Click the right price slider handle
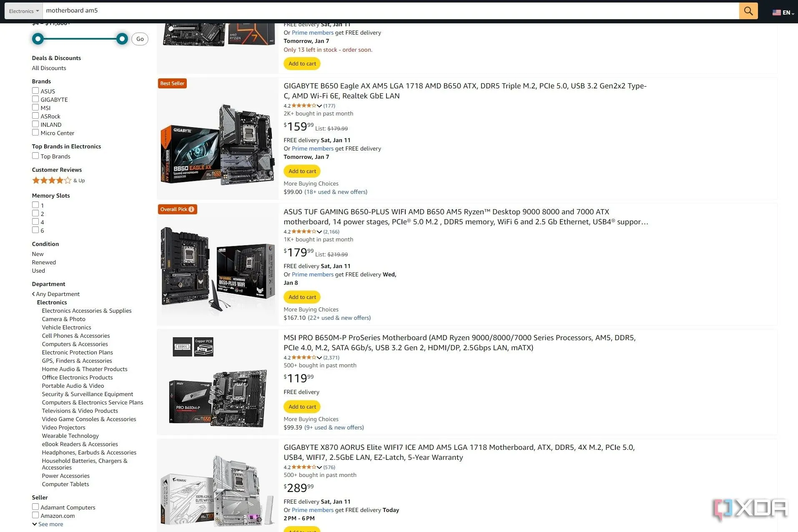This screenshot has width=798, height=532. pyautogui.click(x=122, y=39)
